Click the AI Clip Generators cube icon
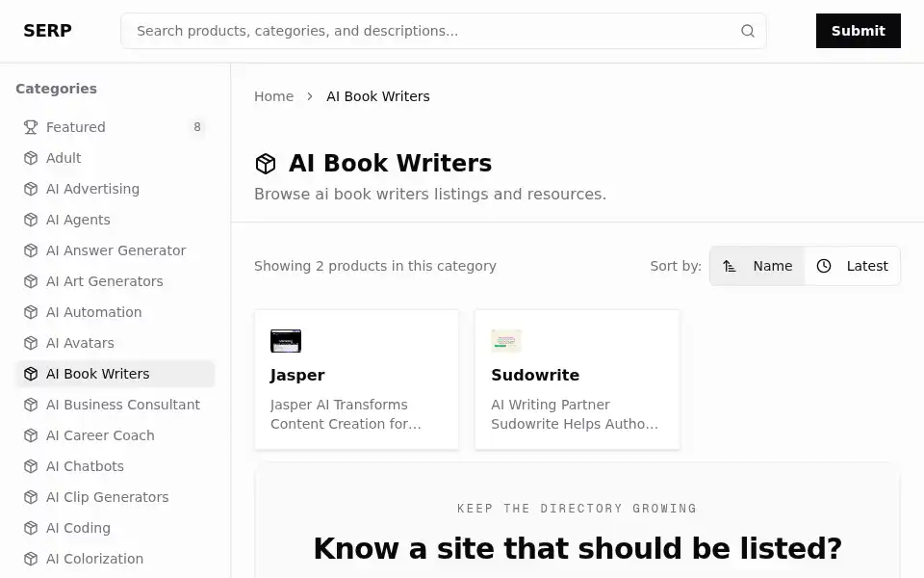924x578 pixels. point(31,497)
